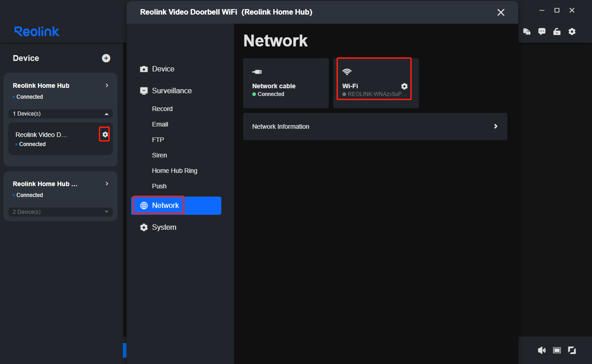Click the Network page heading
The width and height of the screenshot is (592, 364).
coord(276,40)
